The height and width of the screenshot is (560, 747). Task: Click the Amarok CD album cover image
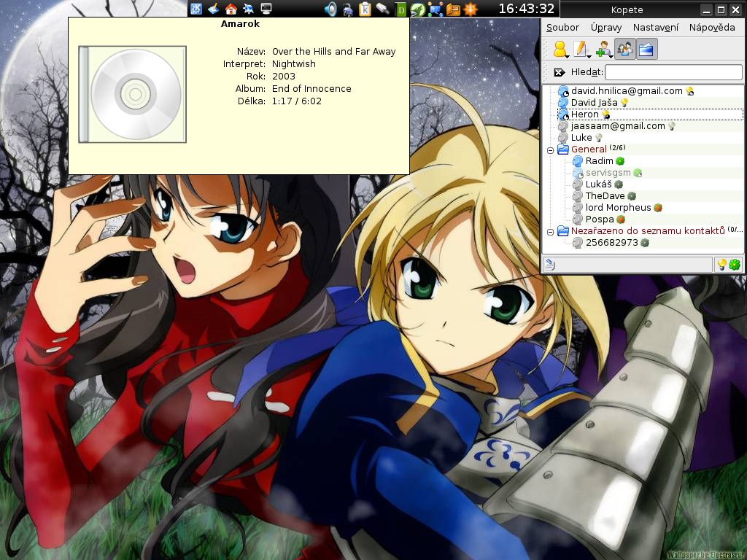(133, 94)
